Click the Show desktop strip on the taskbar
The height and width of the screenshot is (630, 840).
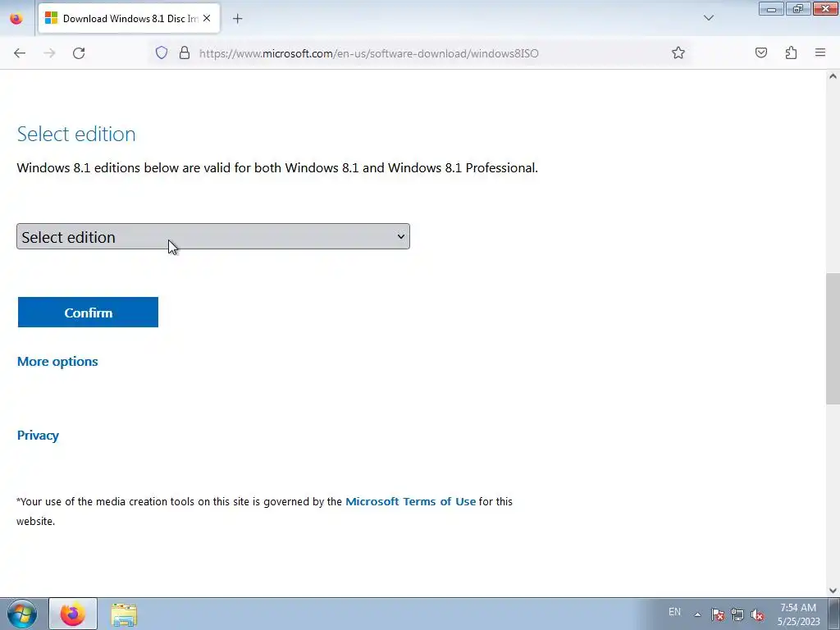tap(834, 614)
